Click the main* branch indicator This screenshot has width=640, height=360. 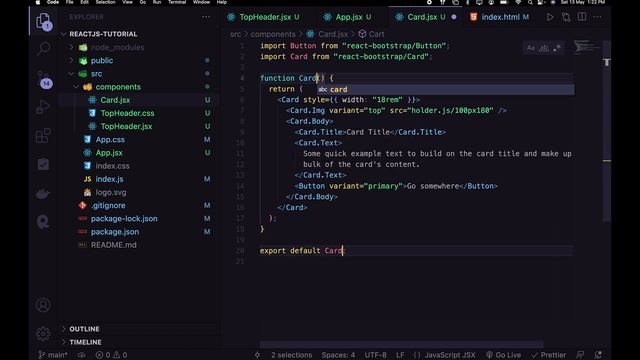tap(53, 355)
